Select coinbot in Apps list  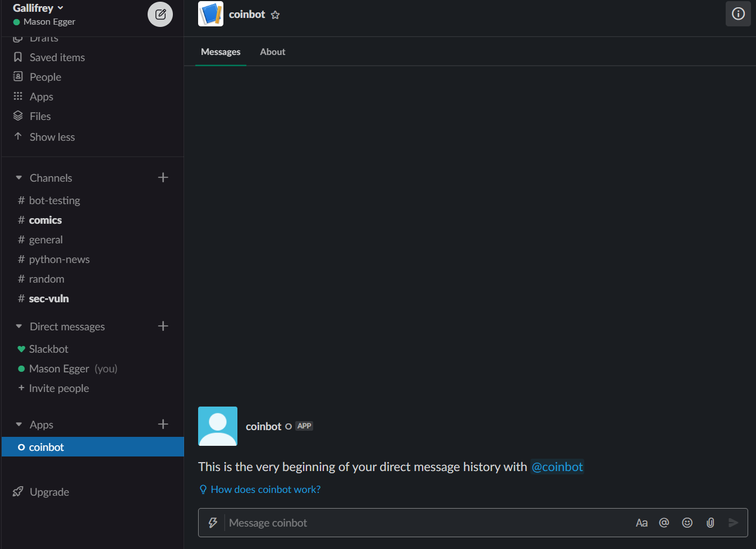(x=93, y=447)
